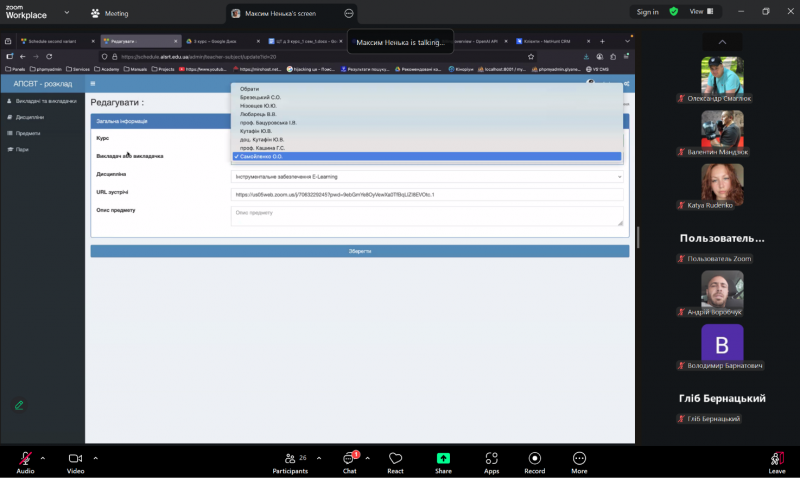Click the Sign in button

click(x=647, y=12)
